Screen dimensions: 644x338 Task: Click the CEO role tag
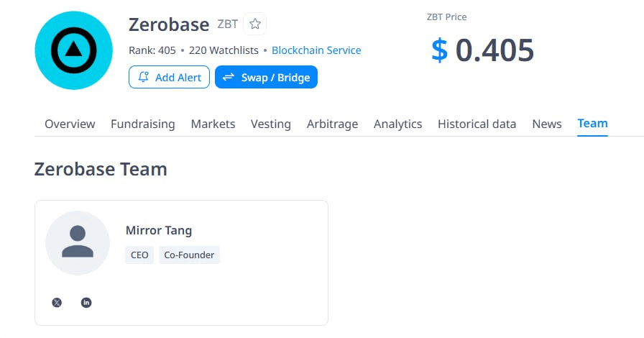pos(139,255)
